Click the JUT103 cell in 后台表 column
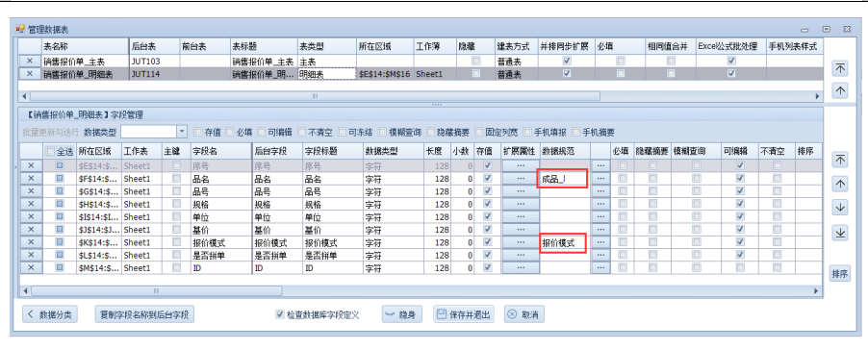Viewport: 868px width, 349px height. coord(154,61)
